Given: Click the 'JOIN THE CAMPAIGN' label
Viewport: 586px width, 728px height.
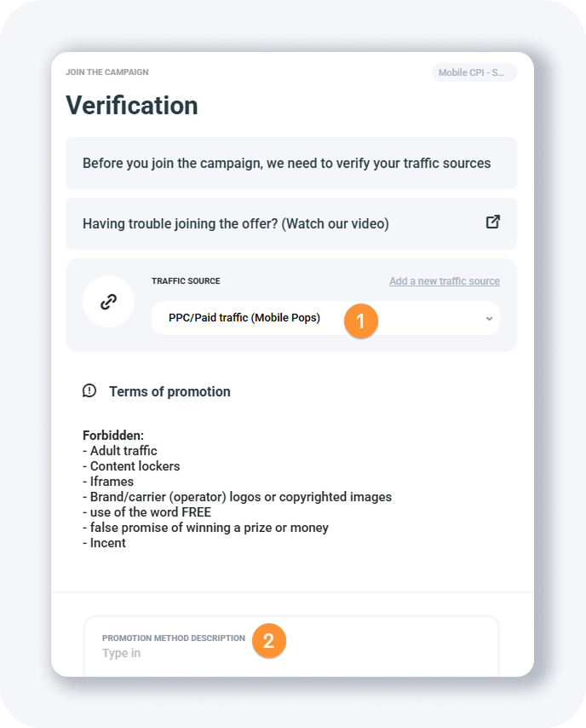Looking at the screenshot, I should (107, 72).
